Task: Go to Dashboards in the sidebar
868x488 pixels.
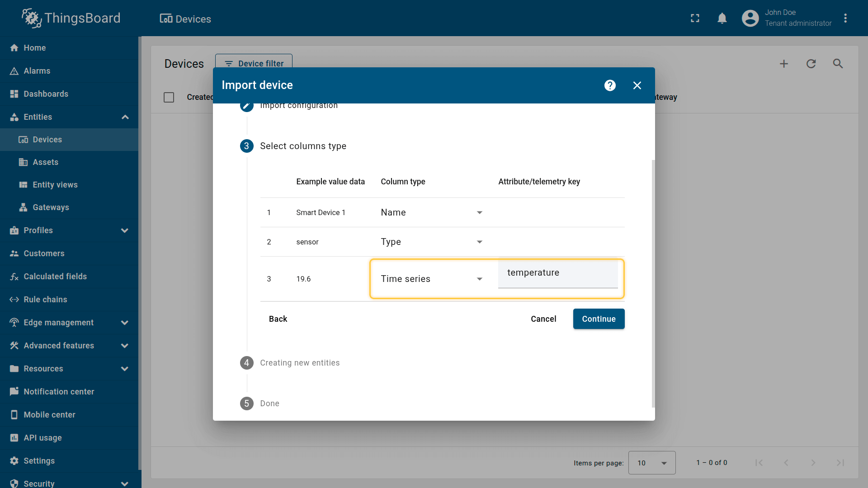Action: pos(46,94)
